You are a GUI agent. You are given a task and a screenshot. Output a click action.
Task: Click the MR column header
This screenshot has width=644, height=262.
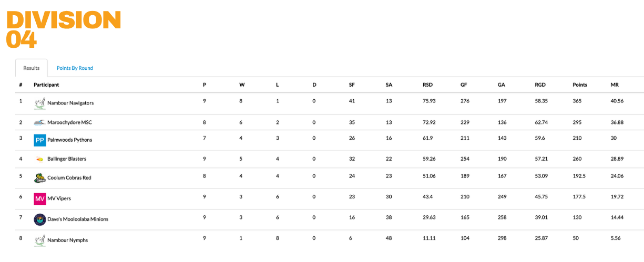(614, 85)
